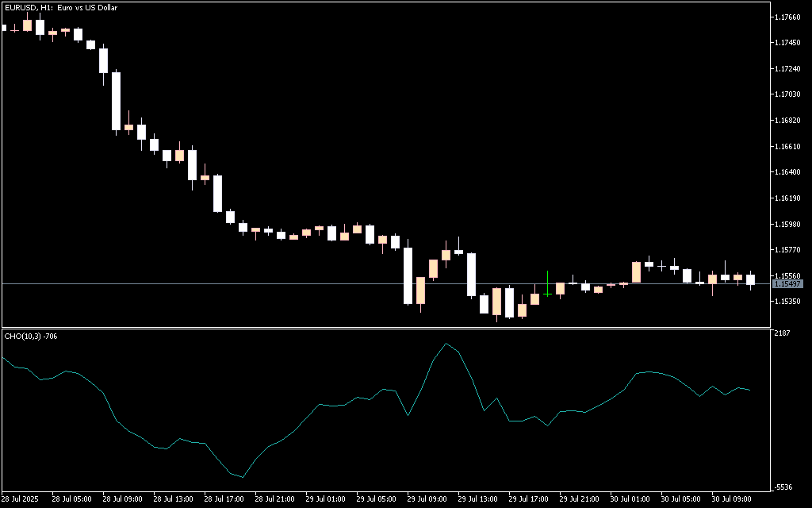Click the 1.15770 price scale label

[787, 250]
